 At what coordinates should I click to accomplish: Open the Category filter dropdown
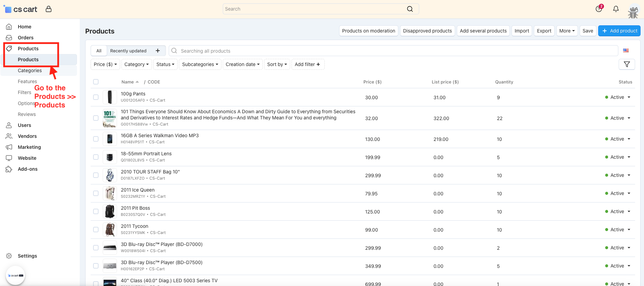[137, 64]
